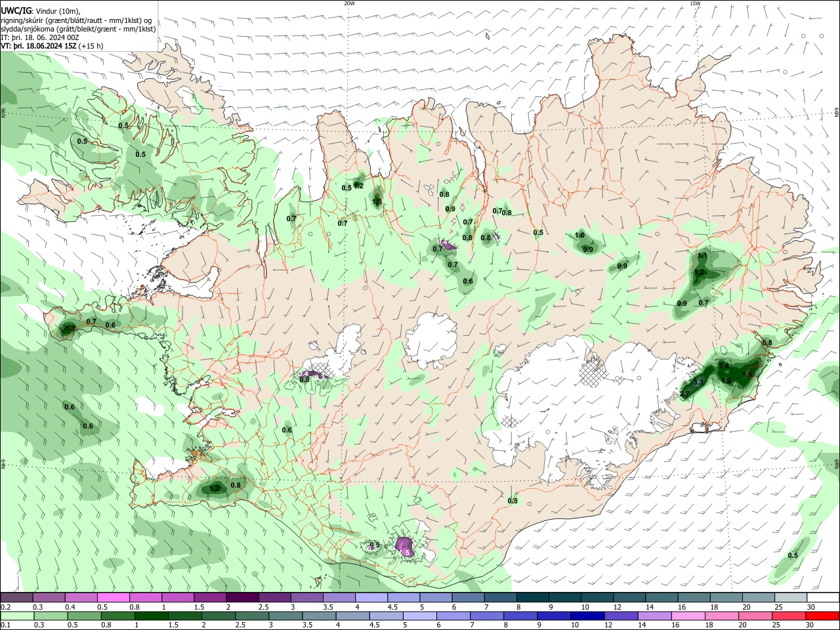Screen dimensions: 840x630
Task: Click the '20' label in the bottom legend row
Action: 743,625
